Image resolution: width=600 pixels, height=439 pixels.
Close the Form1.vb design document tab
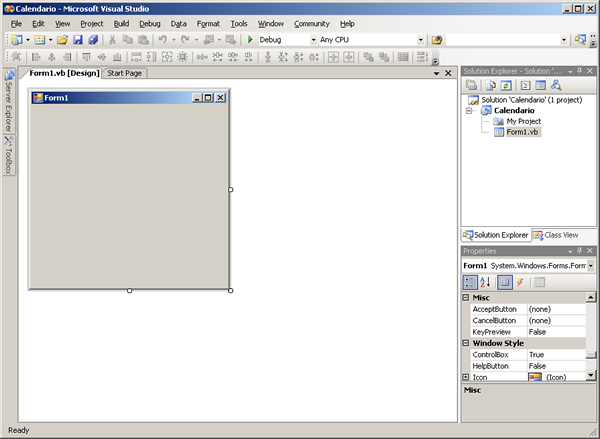pyautogui.click(x=448, y=73)
